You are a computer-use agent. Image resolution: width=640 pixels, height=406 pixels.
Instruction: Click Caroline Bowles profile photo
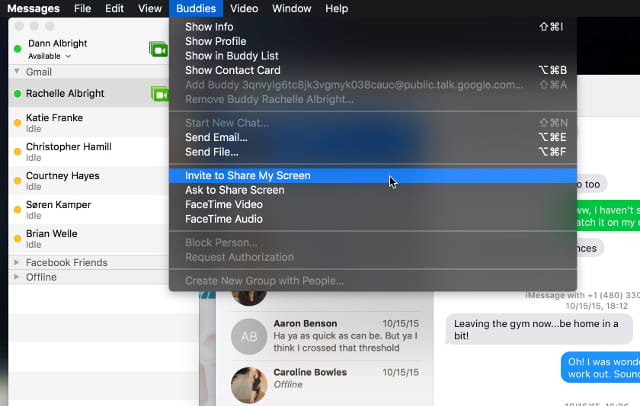pyautogui.click(x=249, y=385)
